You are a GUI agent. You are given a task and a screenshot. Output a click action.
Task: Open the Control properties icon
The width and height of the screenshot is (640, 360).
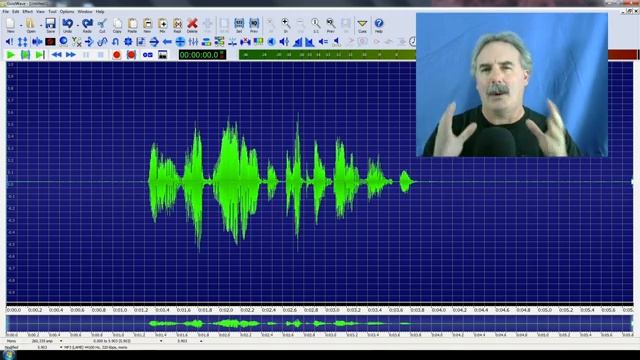coord(147,55)
